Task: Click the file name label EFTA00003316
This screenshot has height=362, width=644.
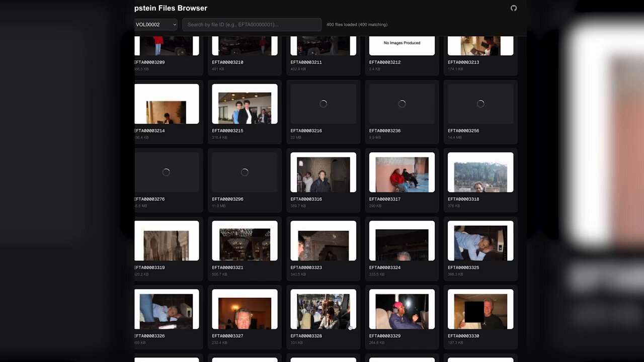Action: tap(306, 199)
